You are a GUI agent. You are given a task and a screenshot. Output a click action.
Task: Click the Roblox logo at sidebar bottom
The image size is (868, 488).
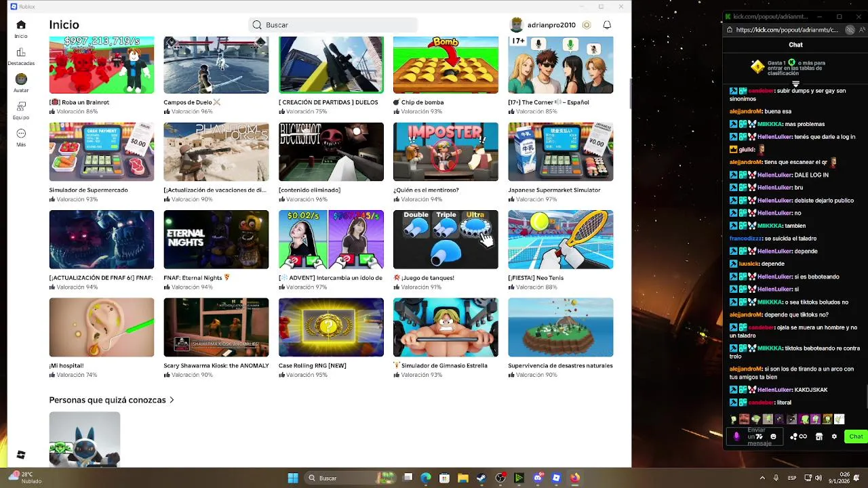(21, 455)
